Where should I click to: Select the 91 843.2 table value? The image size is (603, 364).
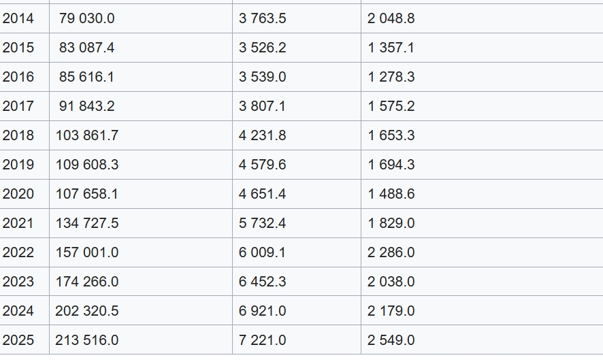click(x=86, y=106)
